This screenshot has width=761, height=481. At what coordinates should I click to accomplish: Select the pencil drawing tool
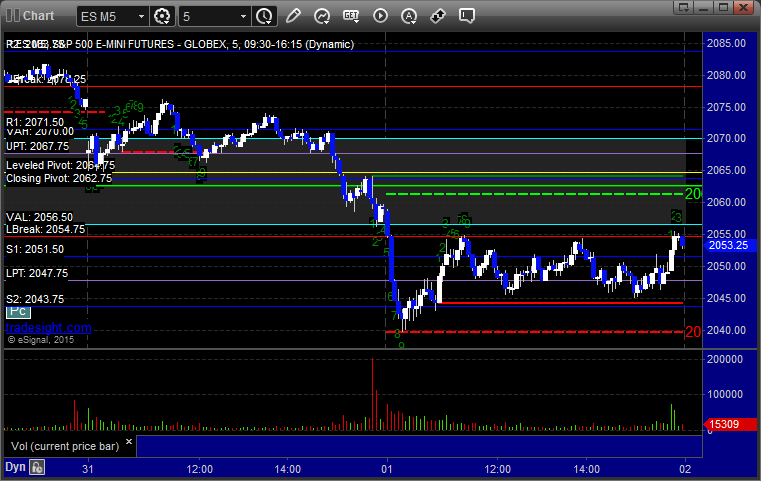293,16
